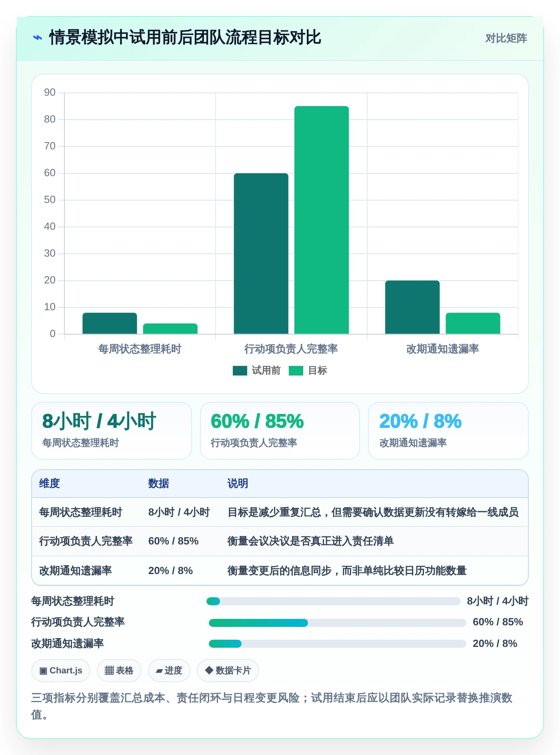Click the diamond icon in the 数据卡片 chip

coord(209,670)
